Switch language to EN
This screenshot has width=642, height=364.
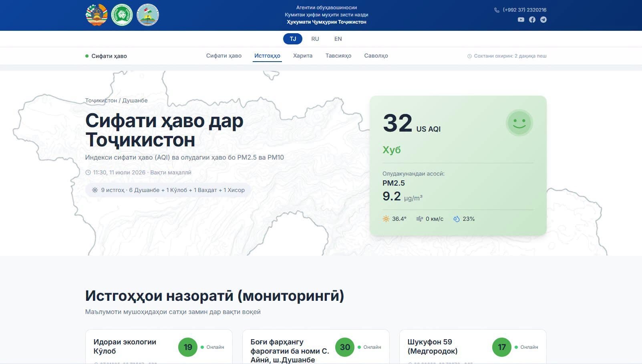(x=338, y=39)
